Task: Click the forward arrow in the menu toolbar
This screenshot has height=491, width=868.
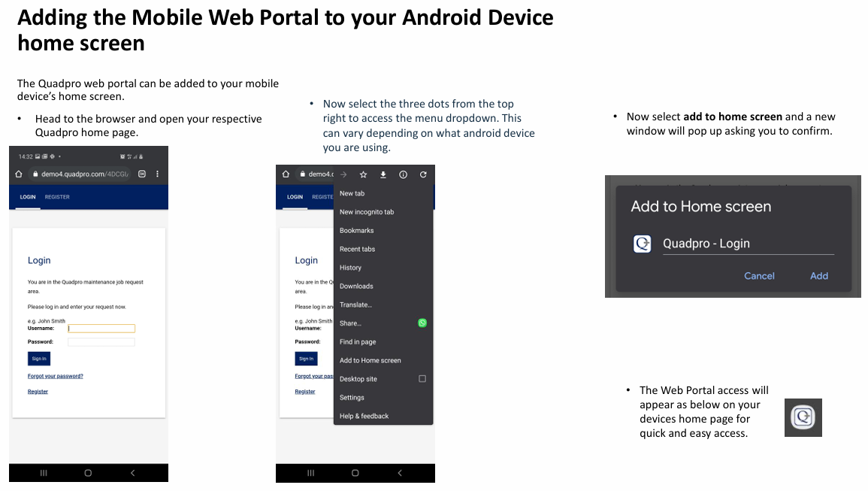Action: click(x=343, y=174)
